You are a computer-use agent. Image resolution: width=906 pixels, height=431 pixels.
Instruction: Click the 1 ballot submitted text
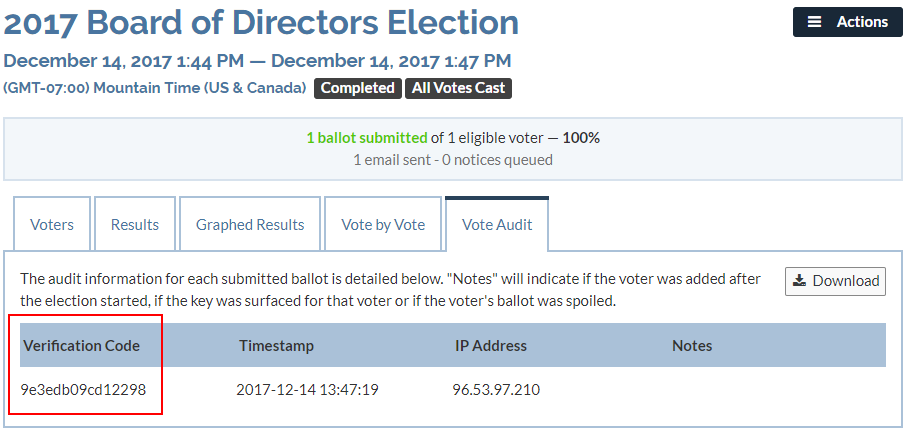coord(367,138)
